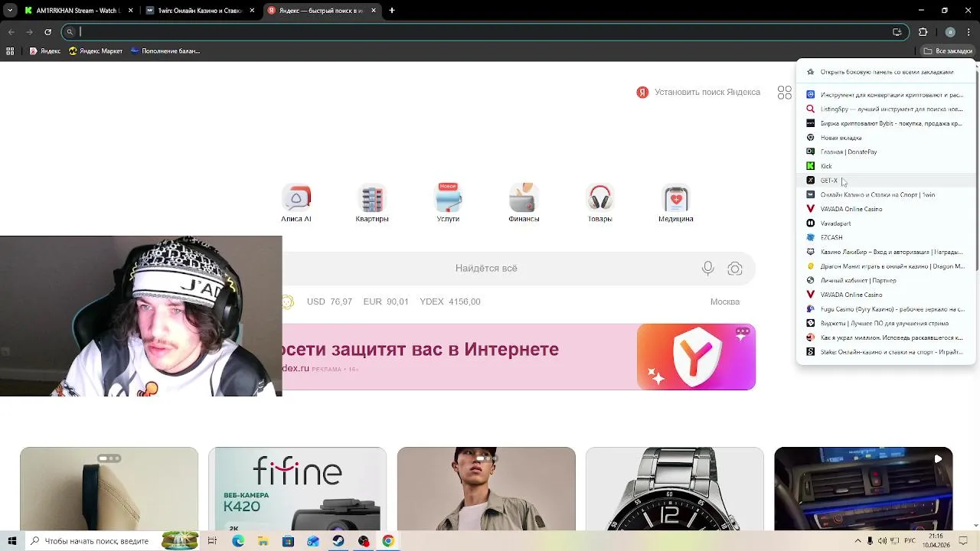Open image search camera icon
Screen dimensions: 980x551
735,269
